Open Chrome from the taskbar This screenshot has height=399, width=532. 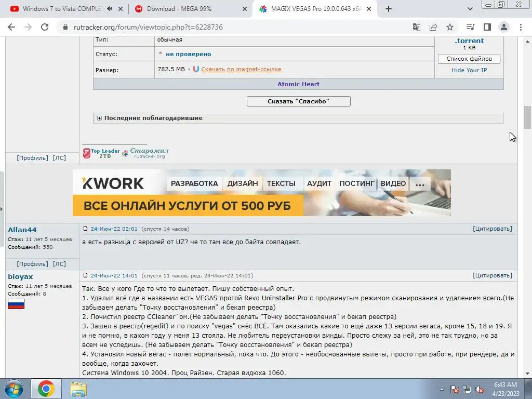[46, 389]
